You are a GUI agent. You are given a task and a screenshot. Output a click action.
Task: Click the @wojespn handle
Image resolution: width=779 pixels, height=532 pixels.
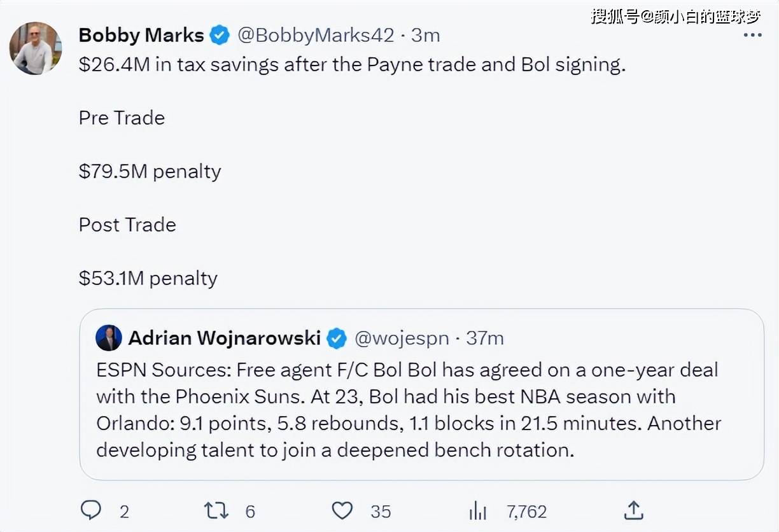[402, 338]
